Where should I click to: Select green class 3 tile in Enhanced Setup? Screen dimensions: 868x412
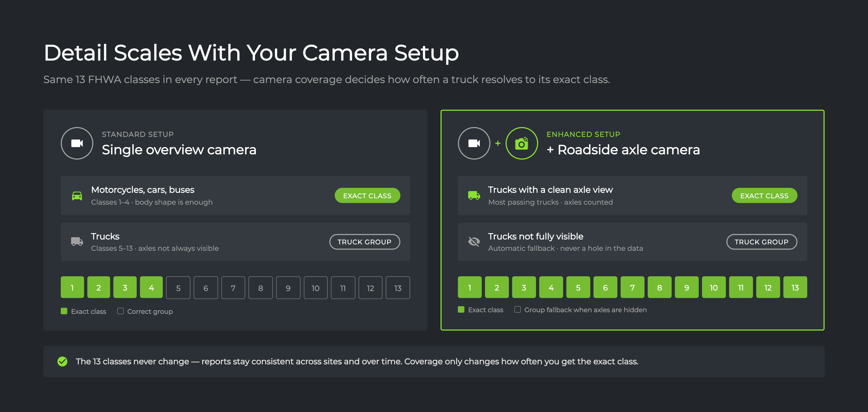(524, 287)
